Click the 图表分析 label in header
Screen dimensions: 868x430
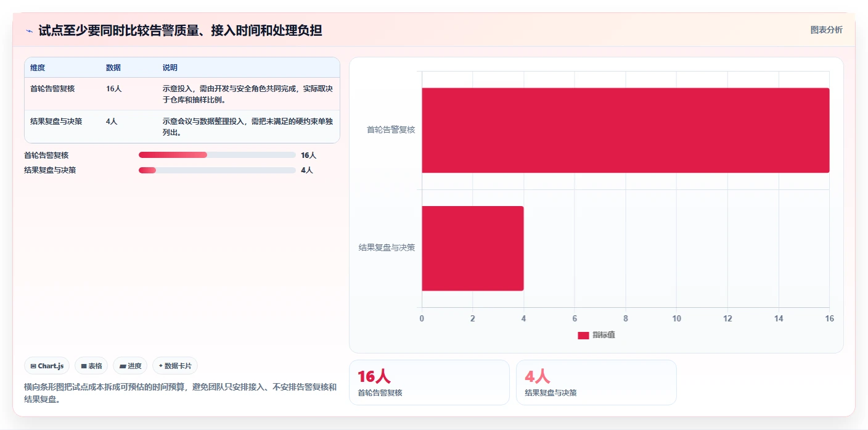826,30
